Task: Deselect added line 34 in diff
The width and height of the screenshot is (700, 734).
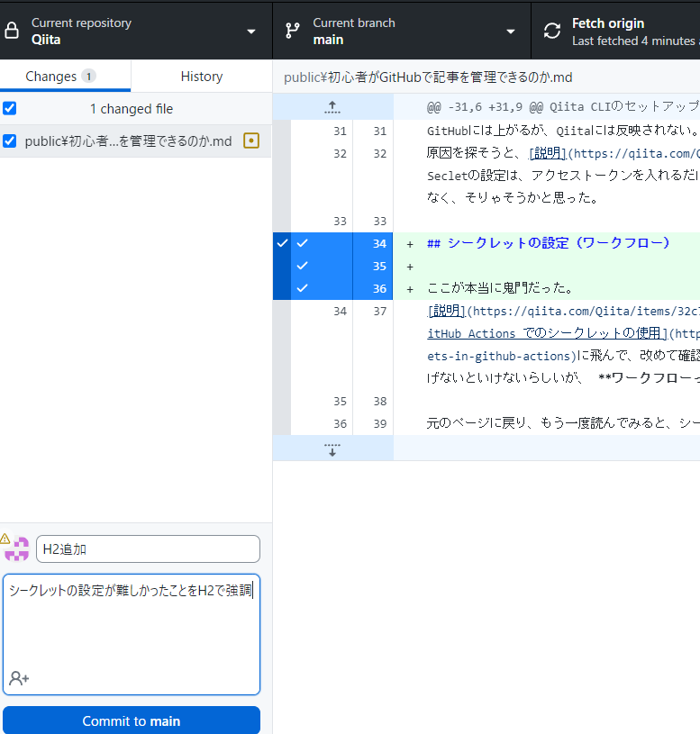Action: [303, 243]
